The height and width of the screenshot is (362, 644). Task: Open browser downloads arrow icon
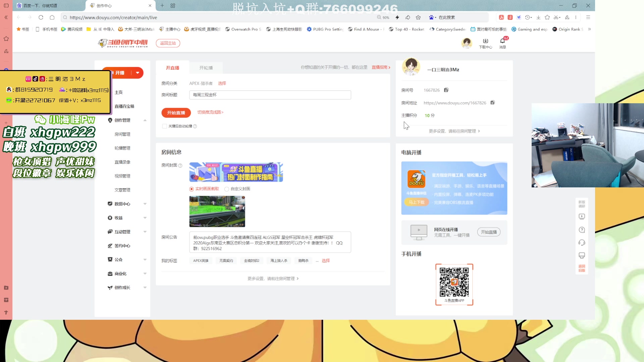538,17
